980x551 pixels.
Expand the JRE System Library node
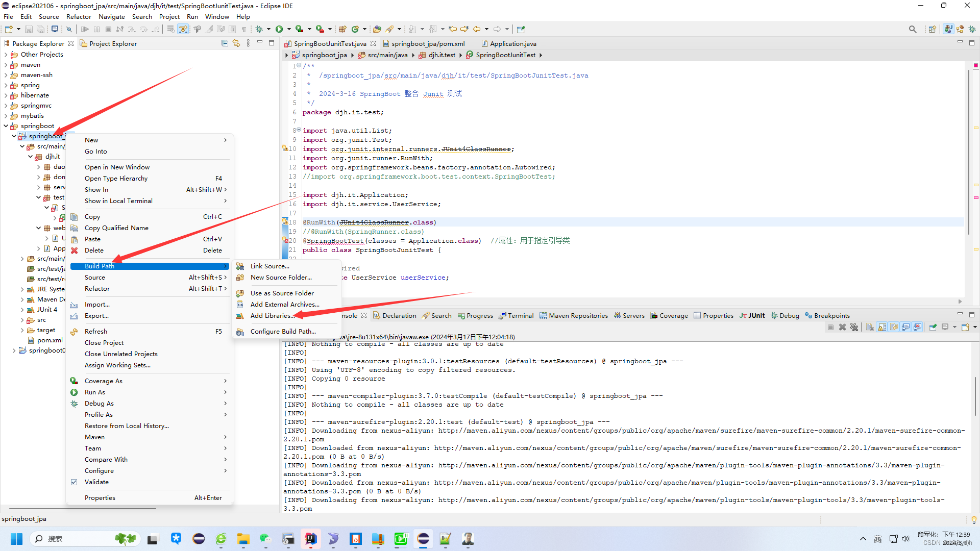click(x=22, y=289)
